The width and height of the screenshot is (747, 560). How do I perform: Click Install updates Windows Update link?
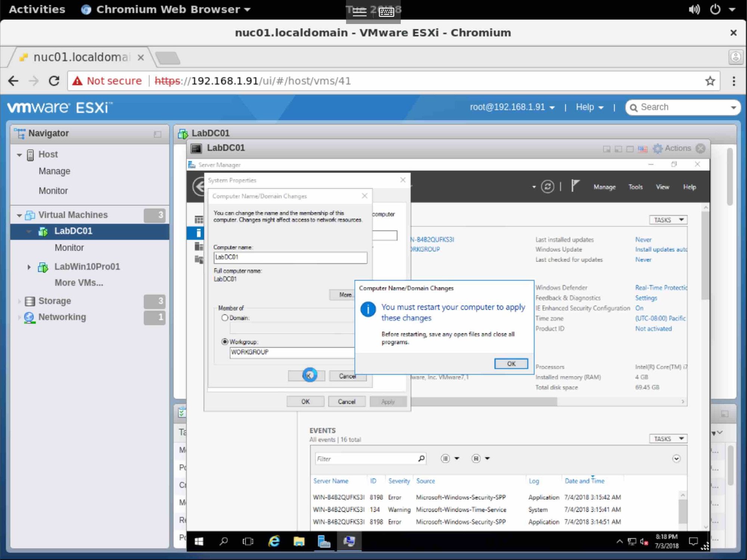[661, 250]
